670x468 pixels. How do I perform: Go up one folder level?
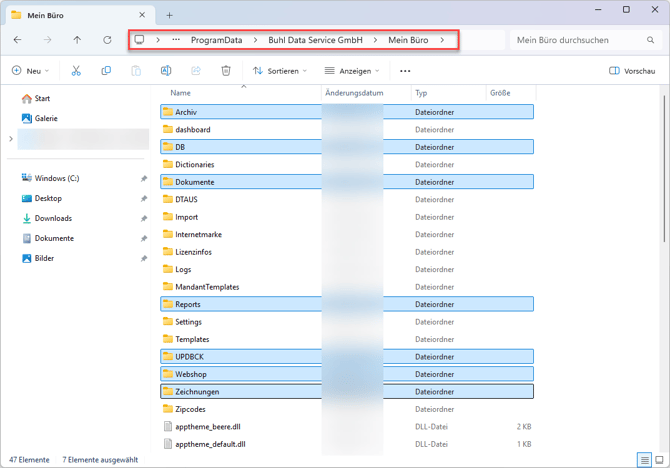pyautogui.click(x=77, y=40)
